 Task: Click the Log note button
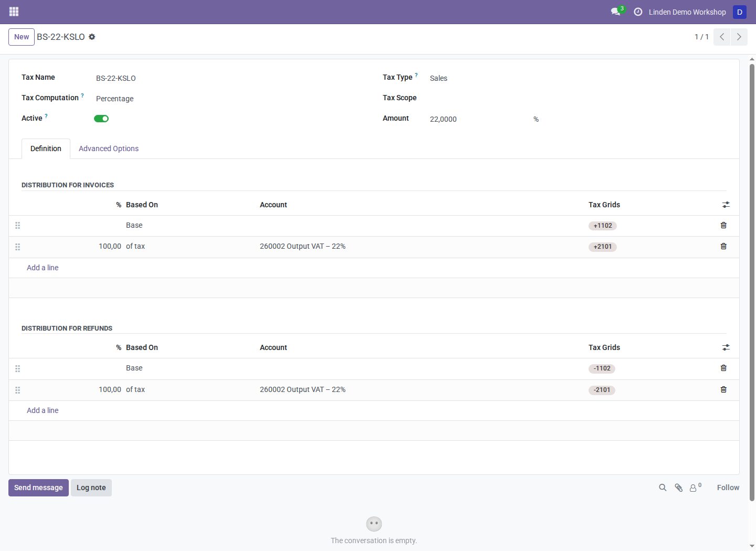click(x=91, y=488)
